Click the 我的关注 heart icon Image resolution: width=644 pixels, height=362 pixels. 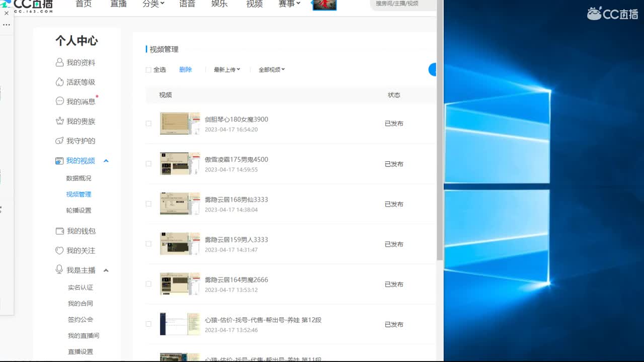tap(59, 250)
